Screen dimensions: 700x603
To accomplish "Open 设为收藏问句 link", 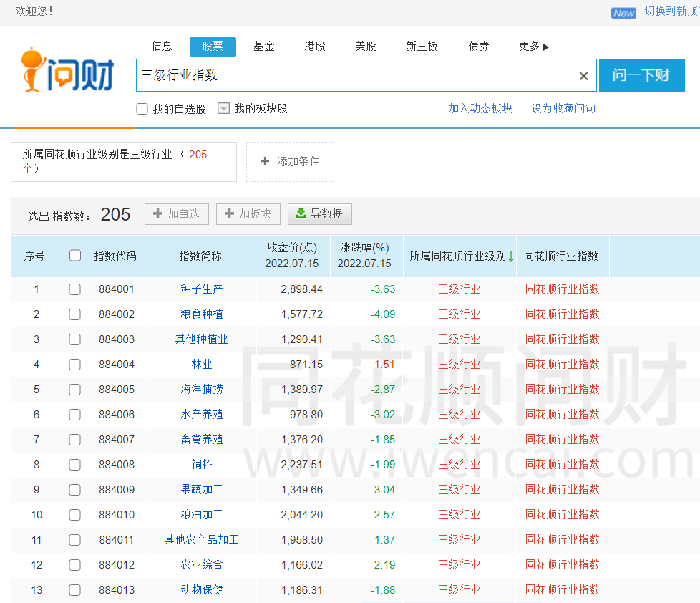I will click(563, 109).
